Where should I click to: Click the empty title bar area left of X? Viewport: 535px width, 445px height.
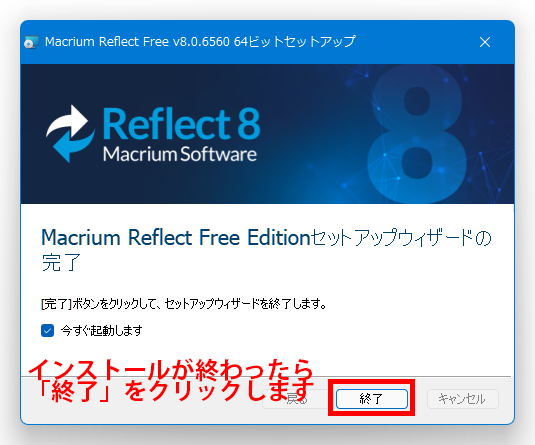415,42
